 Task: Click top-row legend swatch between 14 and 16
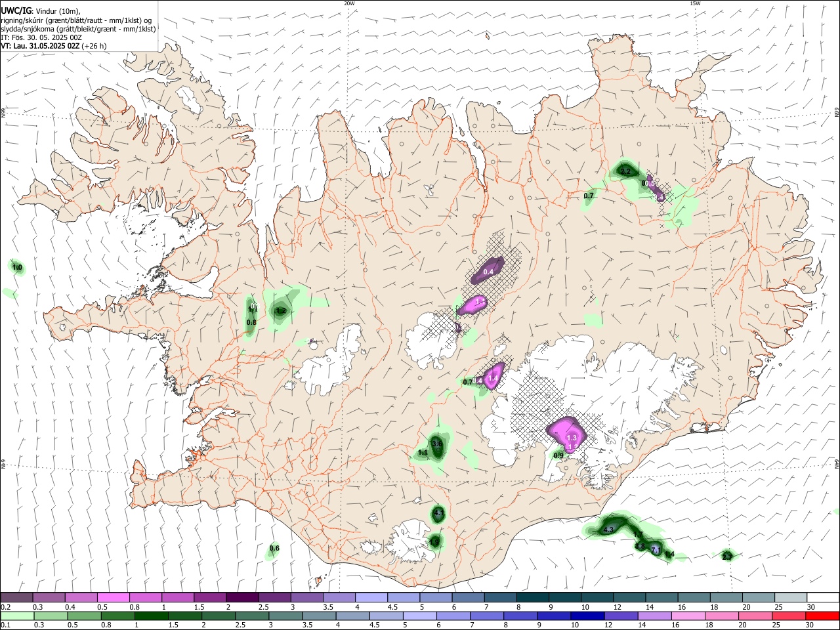tap(662, 598)
